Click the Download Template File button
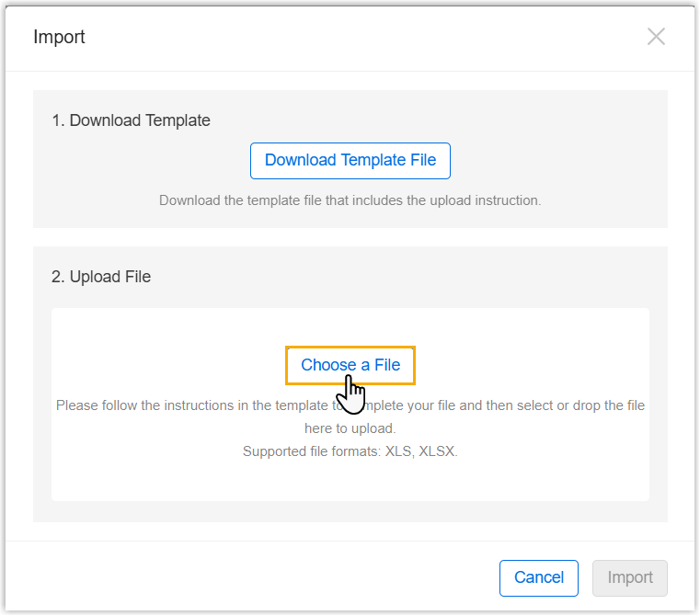This screenshot has height=616, width=700. (x=350, y=161)
